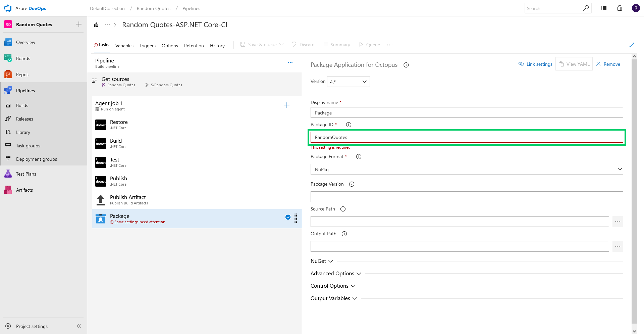Click info icon next to Package ID
Image resolution: width=644 pixels, height=334 pixels.
point(349,125)
